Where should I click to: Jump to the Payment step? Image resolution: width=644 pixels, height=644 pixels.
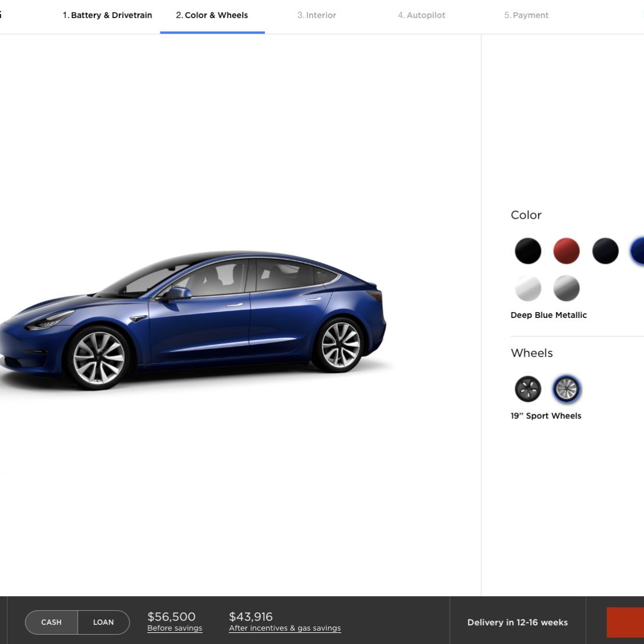point(526,15)
